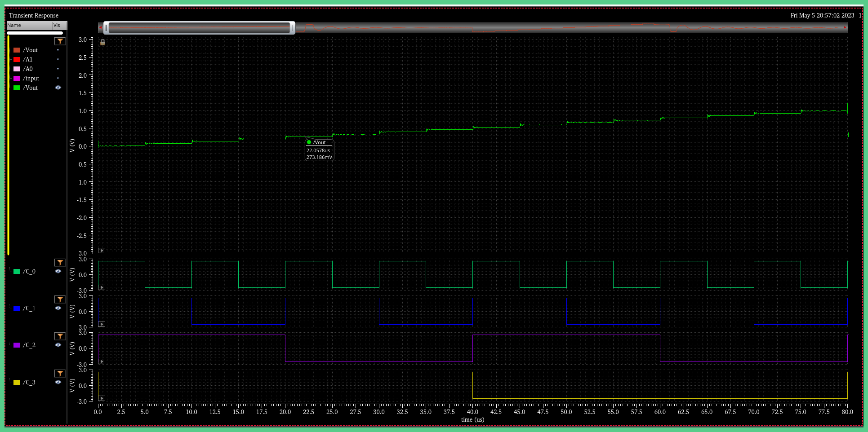Toggle the /C_0 eye visibility icon
The image size is (868, 432).
(58, 271)
